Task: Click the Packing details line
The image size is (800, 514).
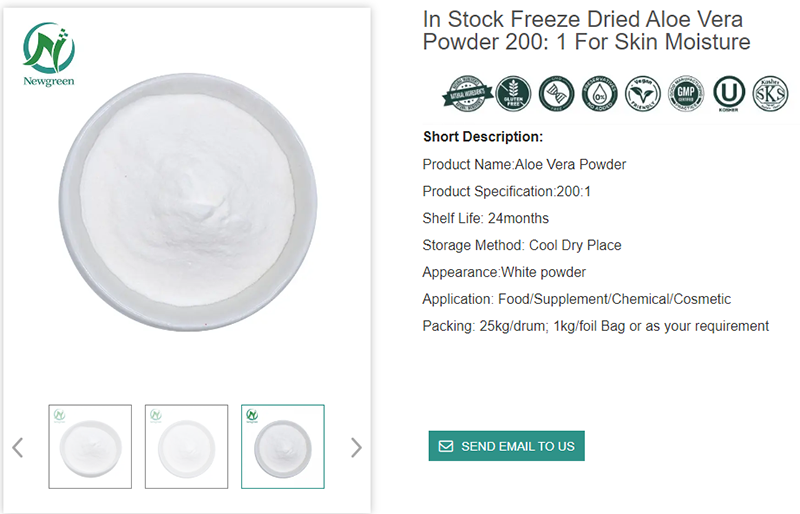Action: pos(595,326)
